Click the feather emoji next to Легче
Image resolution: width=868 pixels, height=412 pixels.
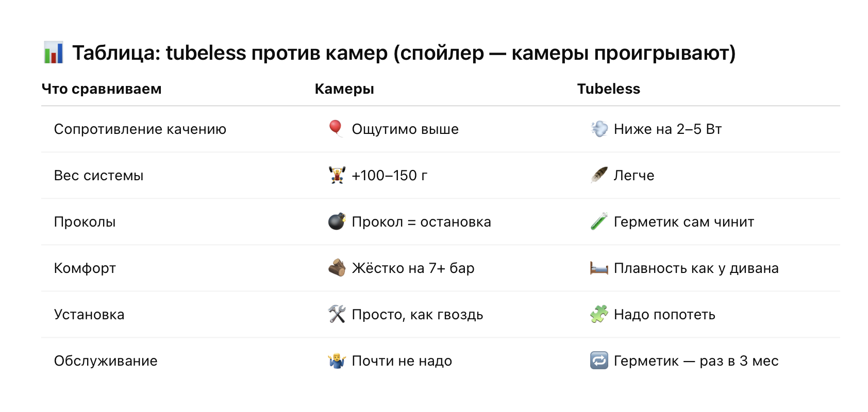coord(599,175)
